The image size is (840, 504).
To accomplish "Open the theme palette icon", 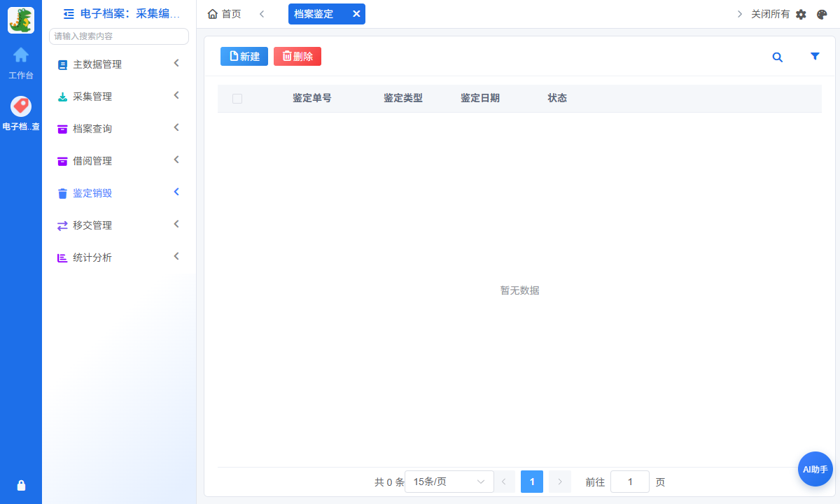I will 822,14.
